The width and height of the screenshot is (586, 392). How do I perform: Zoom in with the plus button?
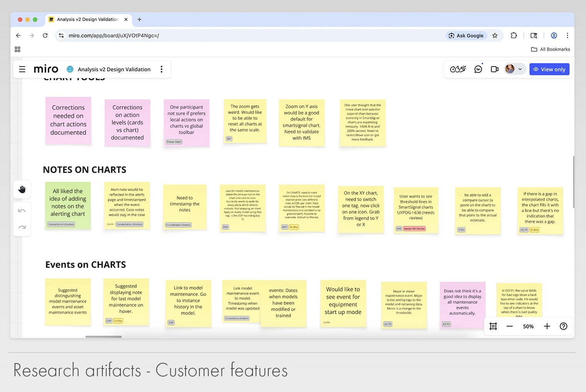tap(547, 327)
